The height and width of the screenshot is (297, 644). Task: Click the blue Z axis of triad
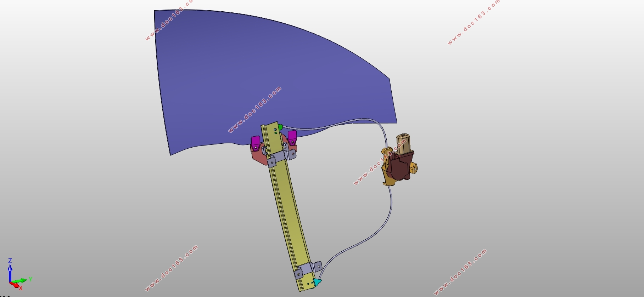coord(10,271)
